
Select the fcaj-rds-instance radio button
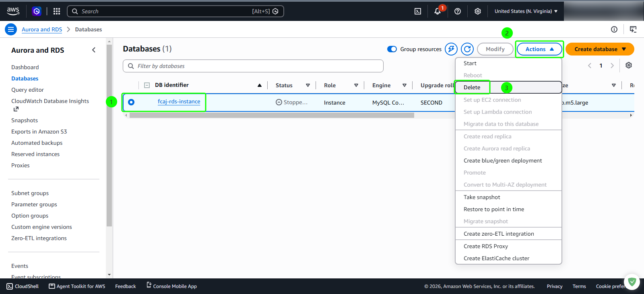pos(131,102)
